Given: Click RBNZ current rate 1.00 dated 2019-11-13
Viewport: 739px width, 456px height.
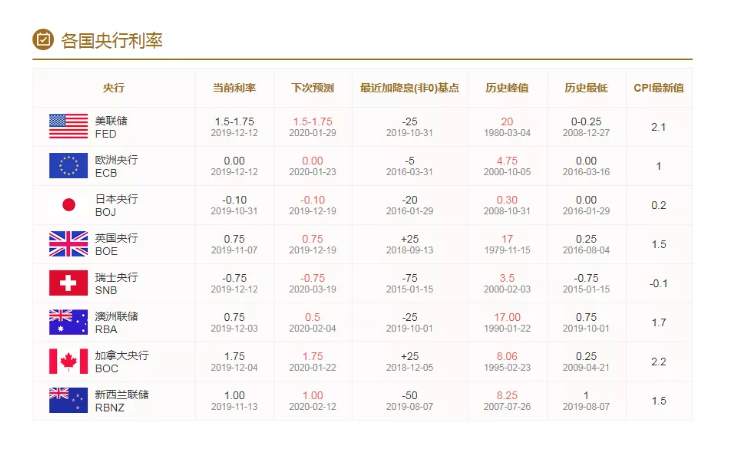Looking at the screenshot, I should [x=234, y=400].
